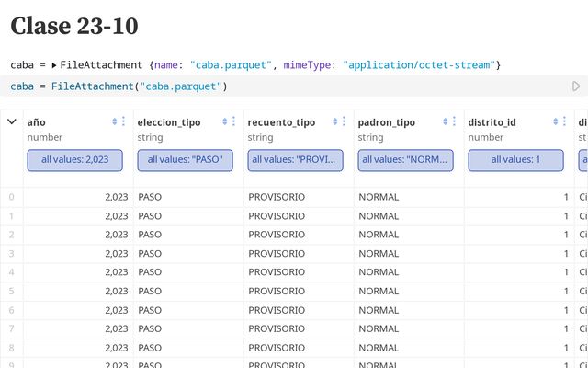Sort the año column
Screen dimensions: 588x368
coord(114,121)
